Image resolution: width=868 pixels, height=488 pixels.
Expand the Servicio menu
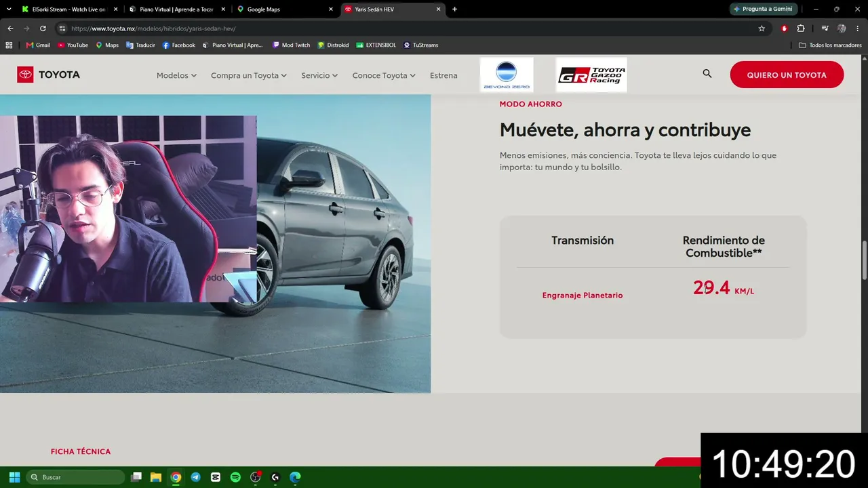point(319,75)
